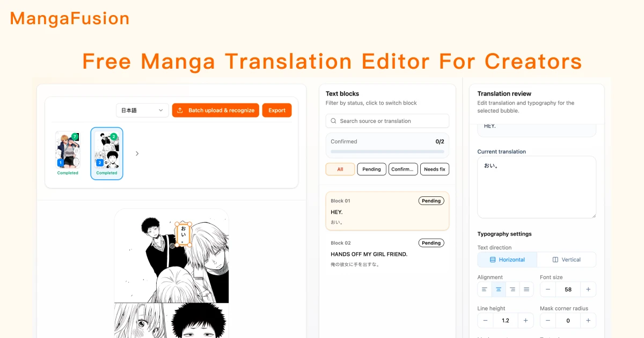644x338 pixels.
Task: Click Batch upload & recognize button
Action: [216, 110]
